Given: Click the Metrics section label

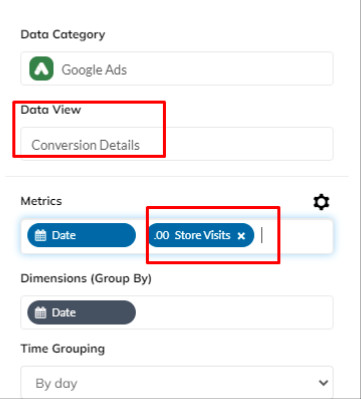Looking at the screenshot, I should point(41,201).
